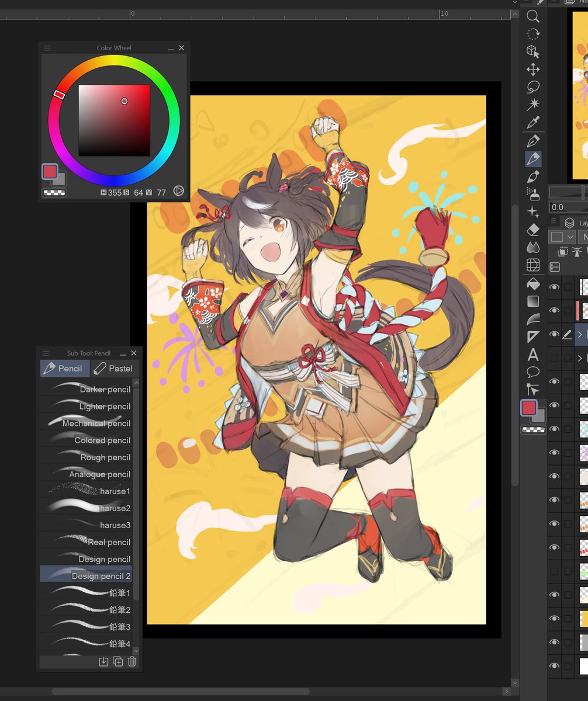
Task: Click the delete sub tool trash icon
Action: pyautogui.click(x=132, y=661)
